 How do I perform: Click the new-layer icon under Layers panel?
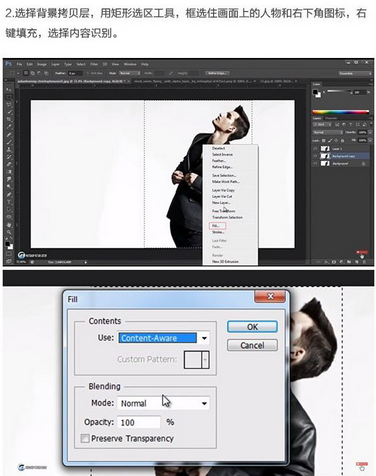pyautogui.click(x=356, y=262)
